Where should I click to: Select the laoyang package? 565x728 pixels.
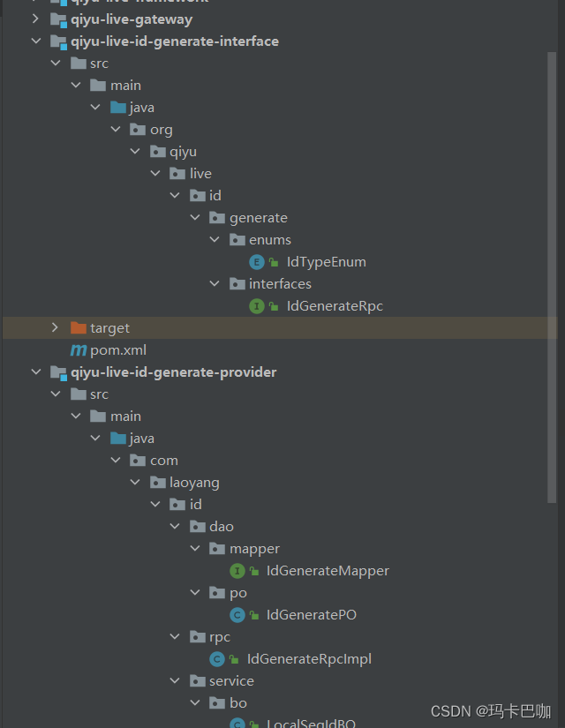196,482
